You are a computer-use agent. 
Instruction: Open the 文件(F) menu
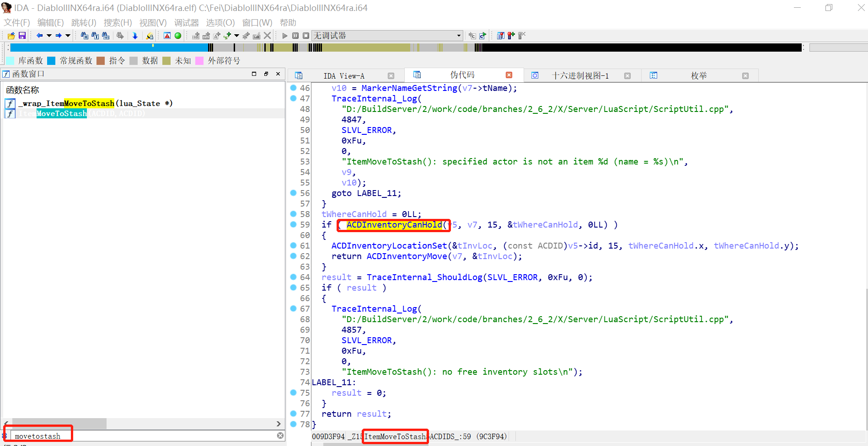(x=17, y=22)
